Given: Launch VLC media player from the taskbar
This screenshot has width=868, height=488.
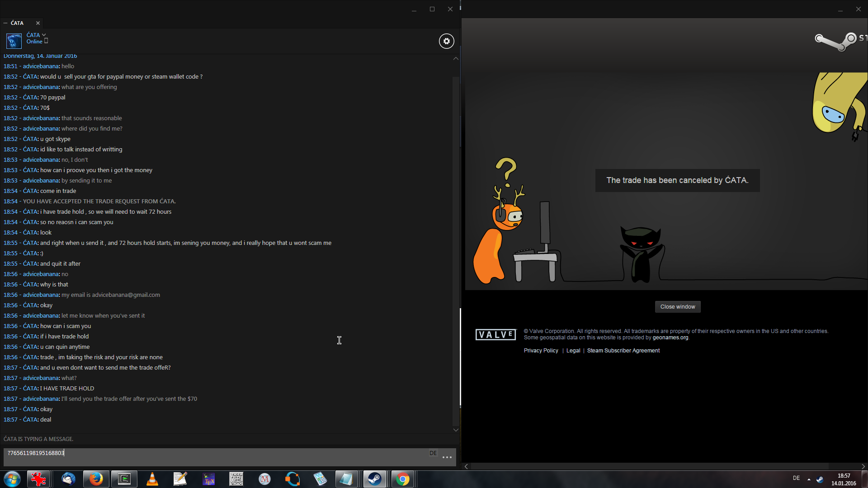Looking at the screenshot, I should click(x=152, y=479).
